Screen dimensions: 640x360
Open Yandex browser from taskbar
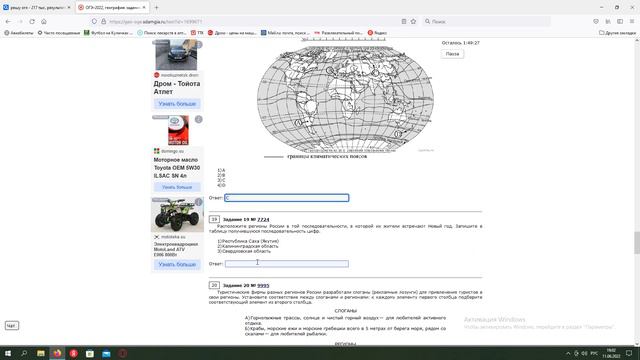(x=73, y=353)
